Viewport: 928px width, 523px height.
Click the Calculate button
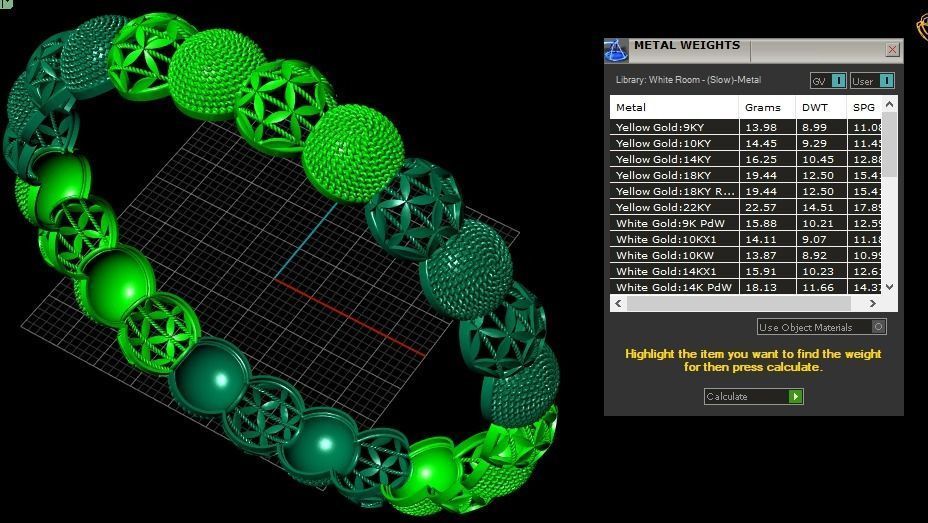[x=753, y=396]
